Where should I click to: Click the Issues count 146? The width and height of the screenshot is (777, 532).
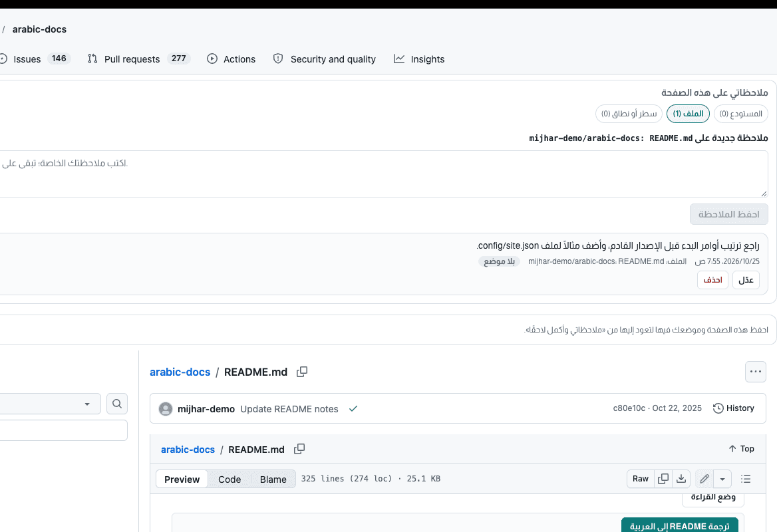click(x=59, y=59)
